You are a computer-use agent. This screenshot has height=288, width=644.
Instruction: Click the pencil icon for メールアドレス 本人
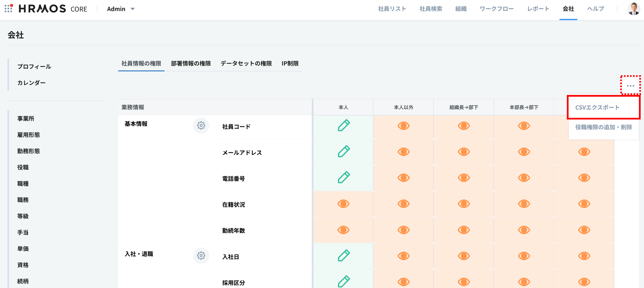tap(343, 151)
